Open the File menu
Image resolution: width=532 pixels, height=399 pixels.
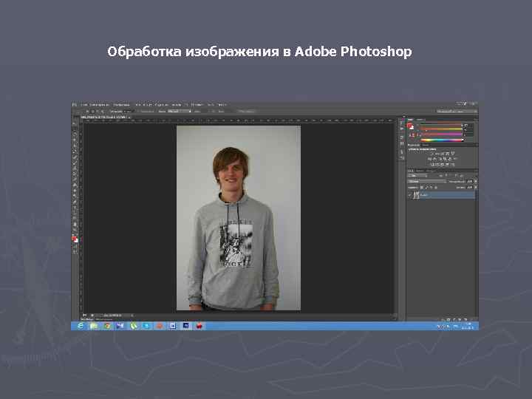tap(84, 104)
